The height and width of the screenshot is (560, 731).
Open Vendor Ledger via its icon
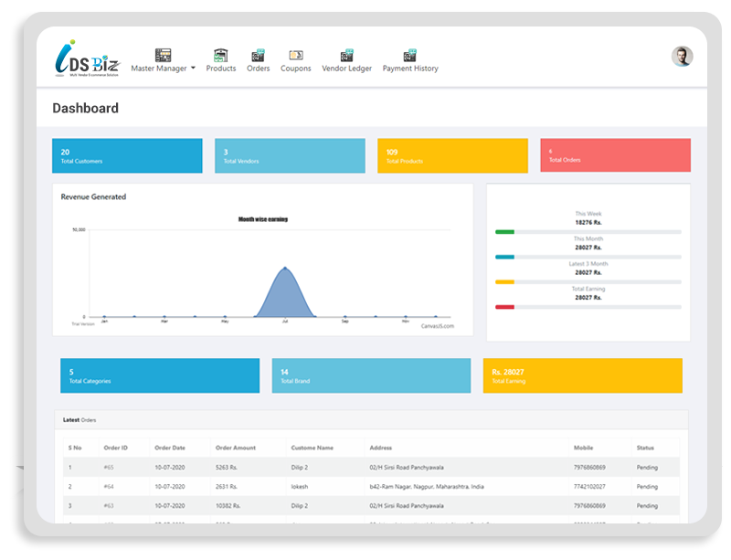[345, 57]
